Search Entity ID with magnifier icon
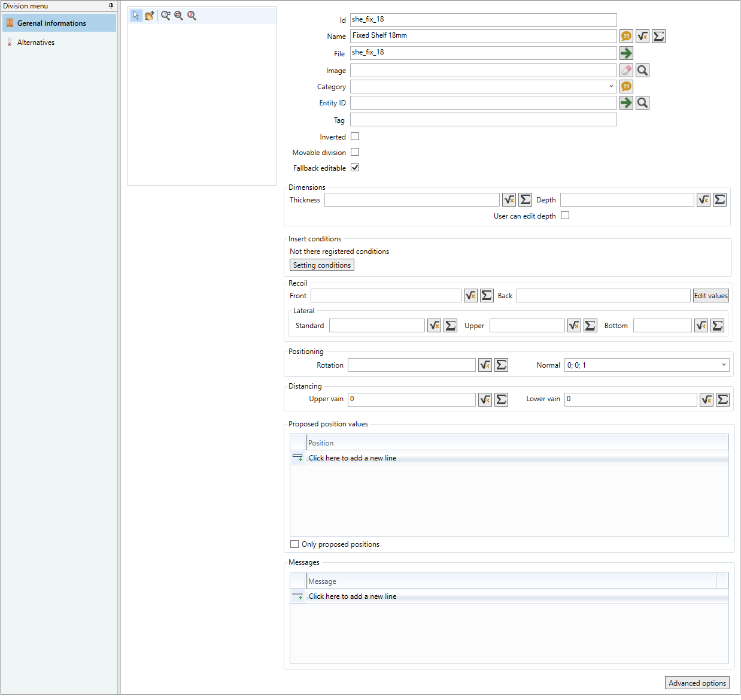This screenshot has height=700, width=741. [x=642, y=103]
